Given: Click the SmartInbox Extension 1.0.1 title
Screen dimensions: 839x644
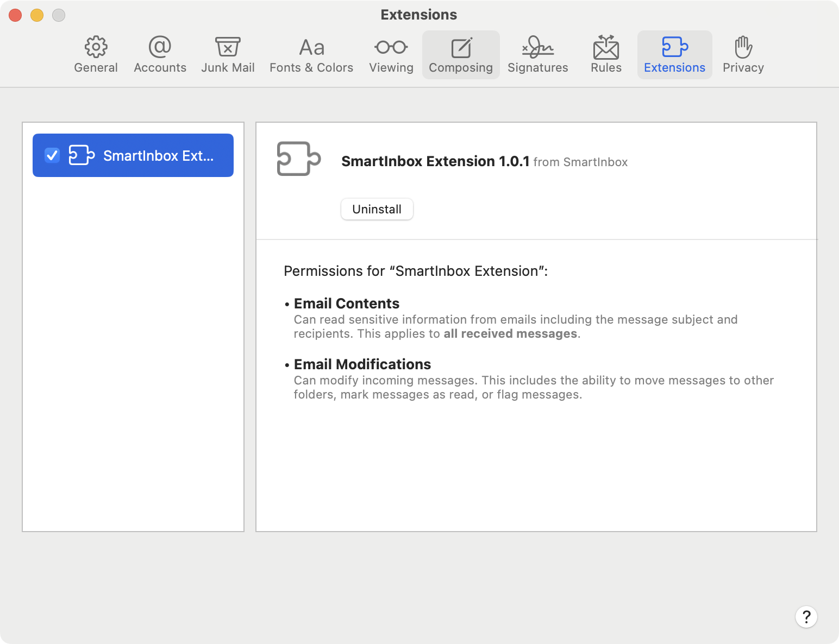Looking at the screenshot, I should (x=435, y=161).
